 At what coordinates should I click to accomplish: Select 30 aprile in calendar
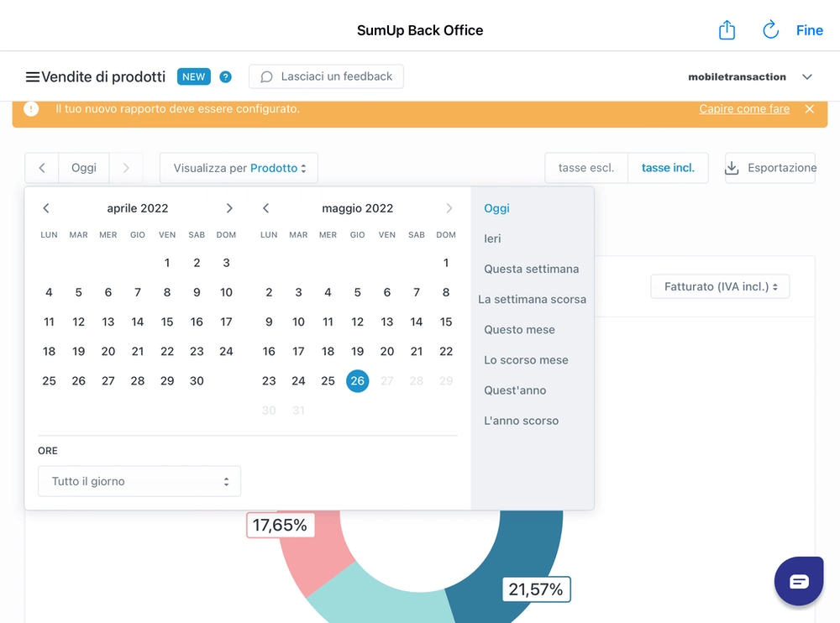click(197, 381)
